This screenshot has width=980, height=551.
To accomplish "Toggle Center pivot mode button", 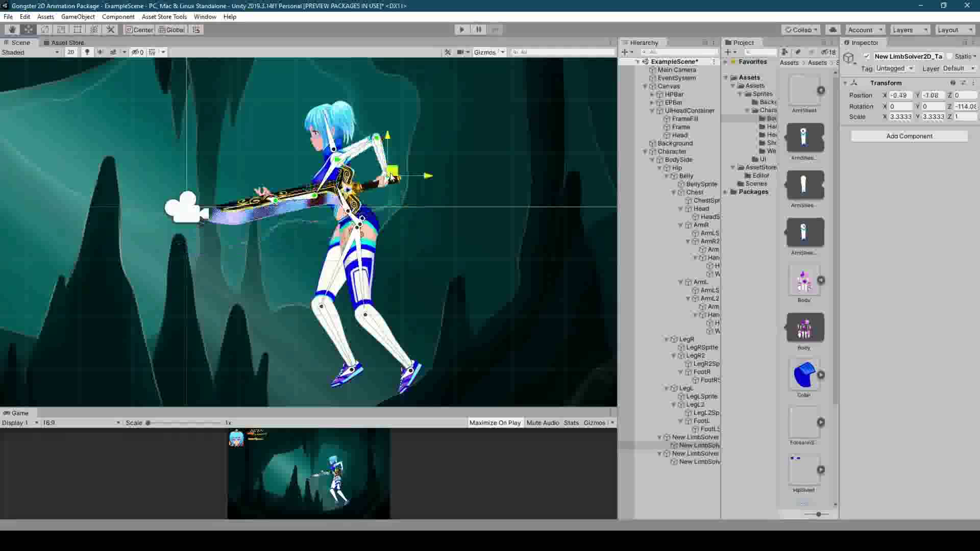I will [139, 30].
